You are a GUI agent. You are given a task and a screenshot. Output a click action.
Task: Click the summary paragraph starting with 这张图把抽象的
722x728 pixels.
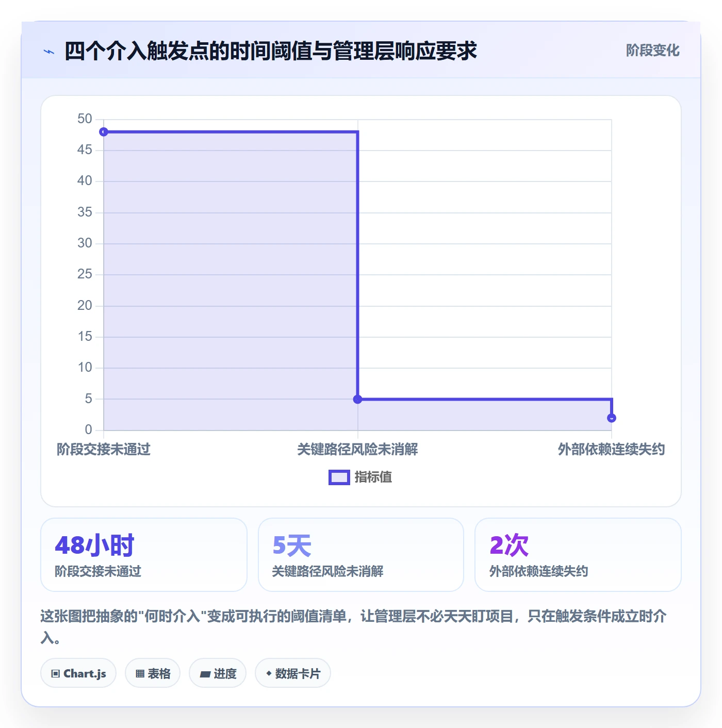[354, 627]
